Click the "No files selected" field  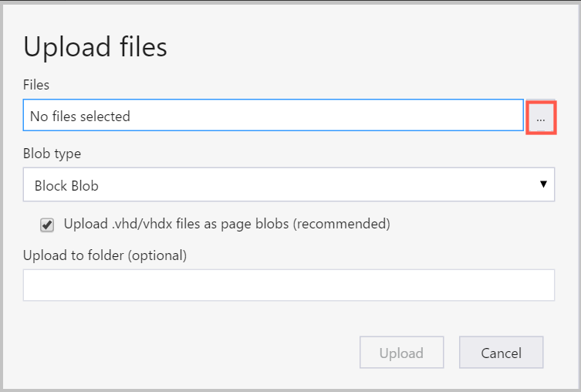tap(273, 117)
